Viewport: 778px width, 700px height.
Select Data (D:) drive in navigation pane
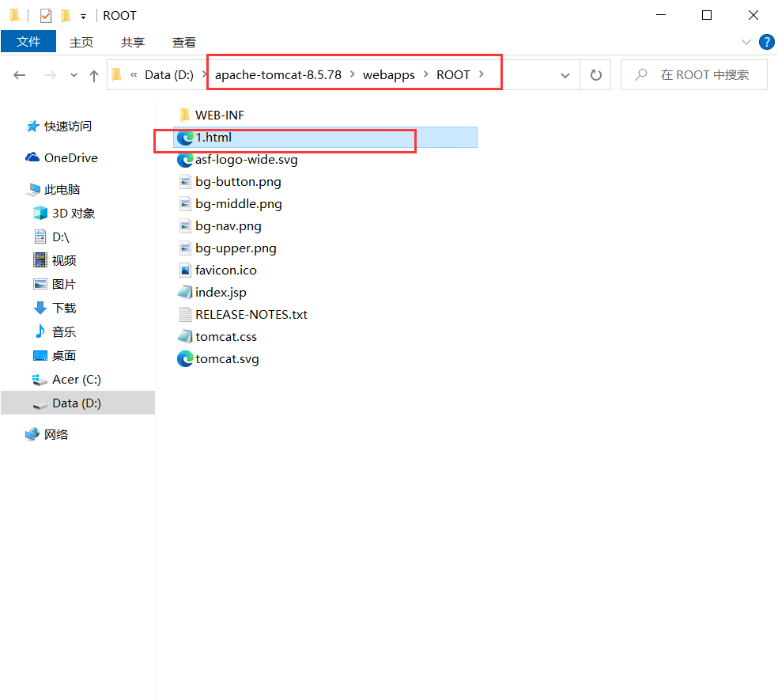tap(77, 403)
